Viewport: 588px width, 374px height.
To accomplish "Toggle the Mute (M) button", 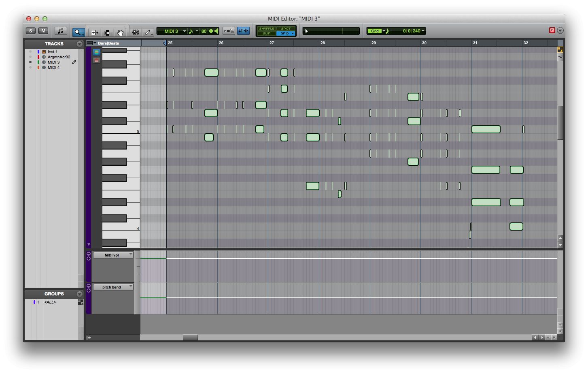I will 43,31.
